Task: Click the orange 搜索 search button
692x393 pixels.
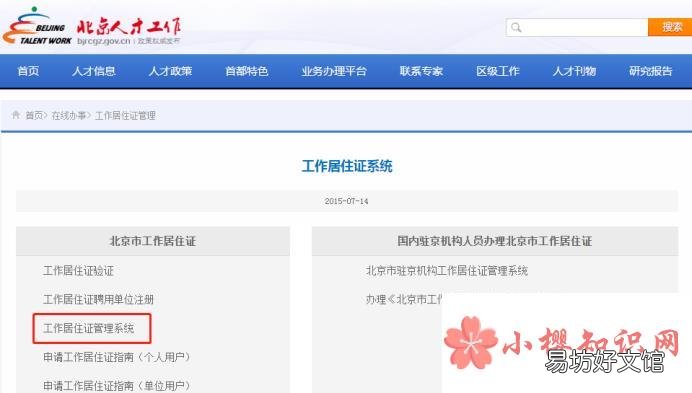Action: [671, 27]
